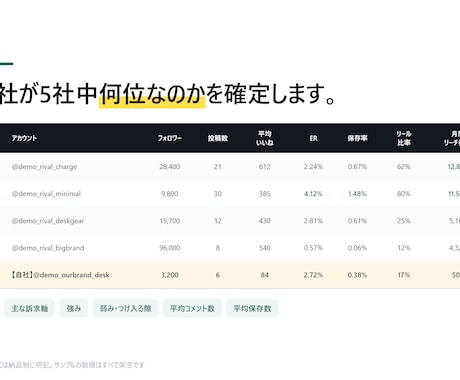460x380 pixels.
Task: Click average likes value 84
Action: click(x=265, y=275)
